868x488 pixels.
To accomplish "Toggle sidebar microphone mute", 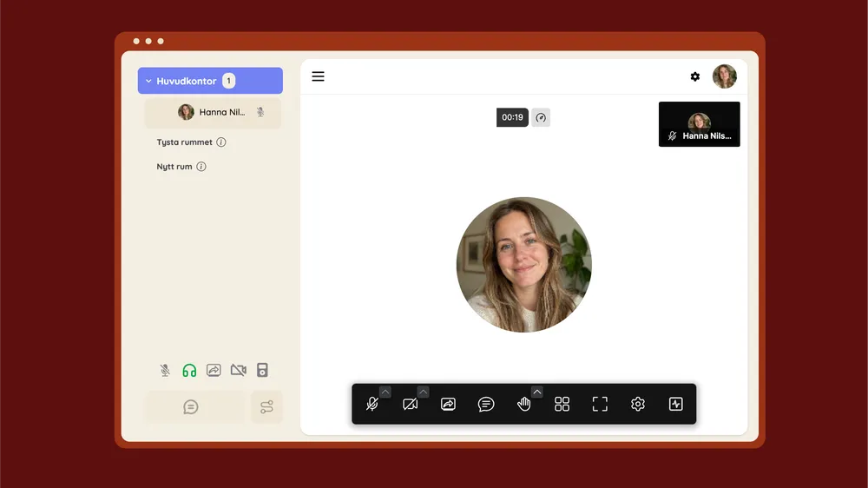I will 165,370.
